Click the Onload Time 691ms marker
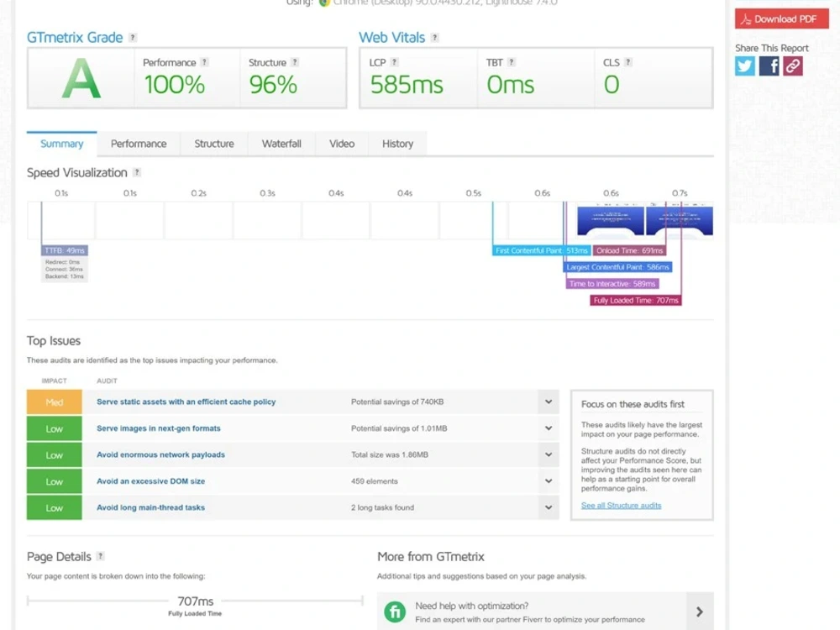 pyautogui.click(x=629, y=250)
